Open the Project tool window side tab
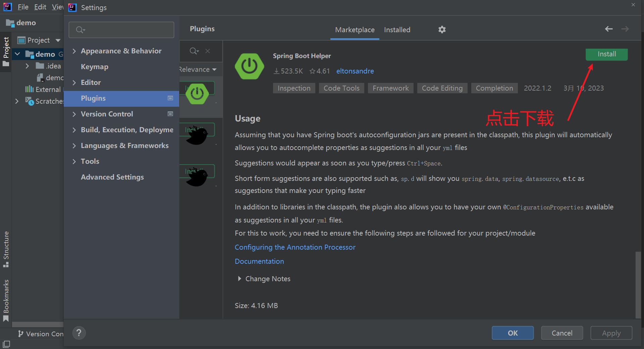 [6, 52]
